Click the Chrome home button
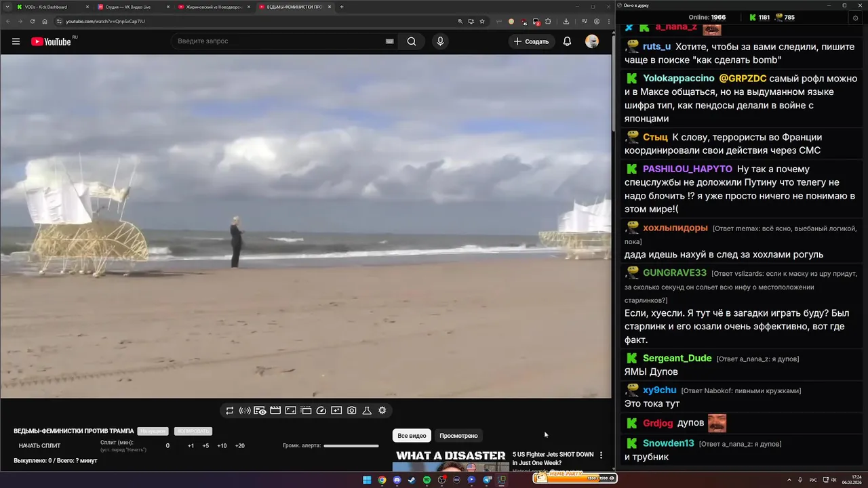 (x=44, y=21)
